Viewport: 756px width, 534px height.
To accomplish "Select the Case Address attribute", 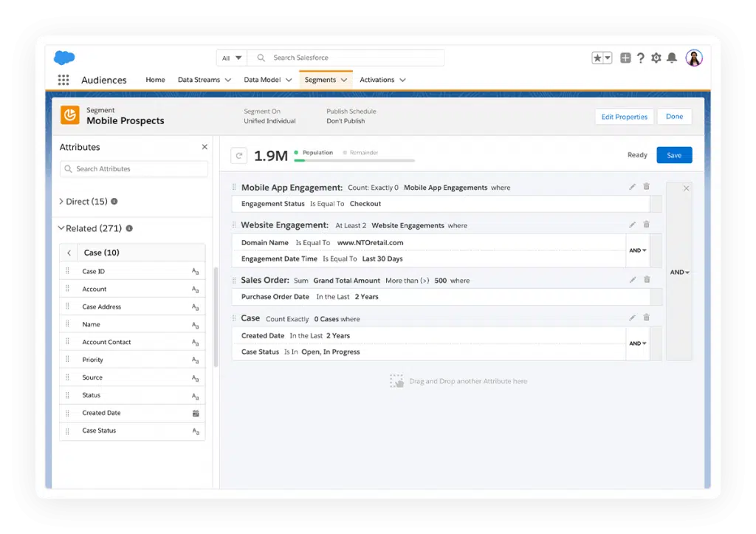I will pos(132,307).
